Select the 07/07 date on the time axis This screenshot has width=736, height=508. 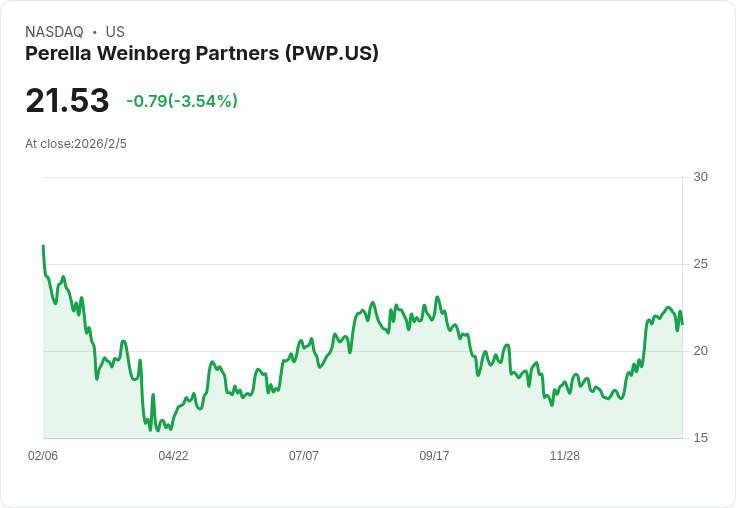click(x=304, y=456)
